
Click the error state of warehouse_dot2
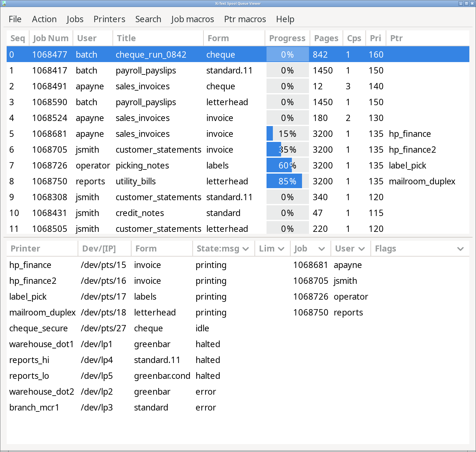point(206,392)
